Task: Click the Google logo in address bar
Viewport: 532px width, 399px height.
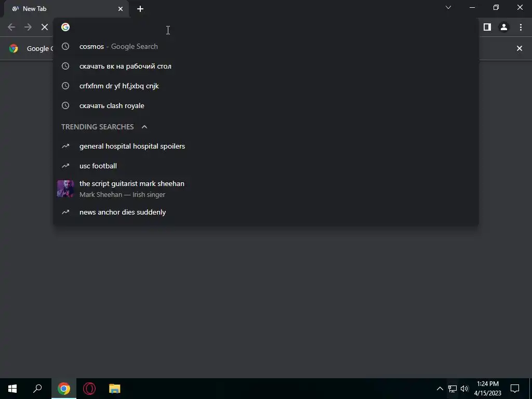Action: click(65, 27)
